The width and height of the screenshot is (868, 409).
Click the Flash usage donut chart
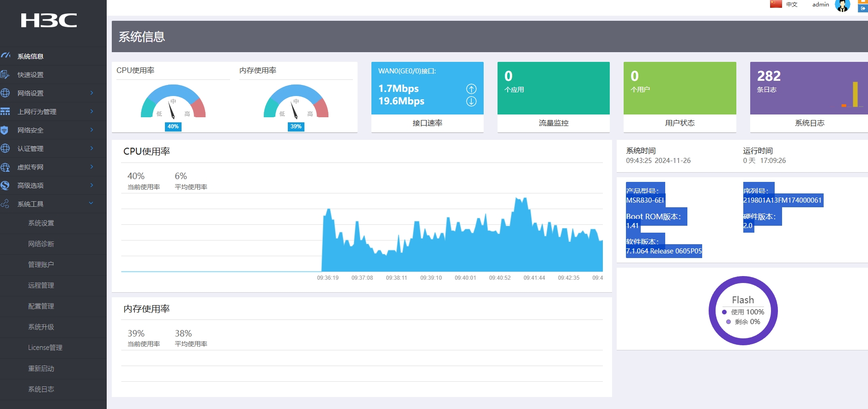(x=743, y=311)
